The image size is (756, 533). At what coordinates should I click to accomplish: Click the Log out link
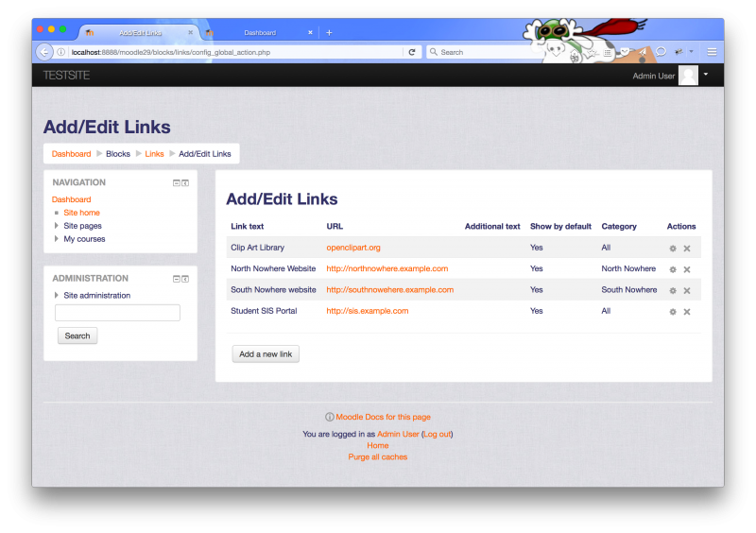point(438,434)
